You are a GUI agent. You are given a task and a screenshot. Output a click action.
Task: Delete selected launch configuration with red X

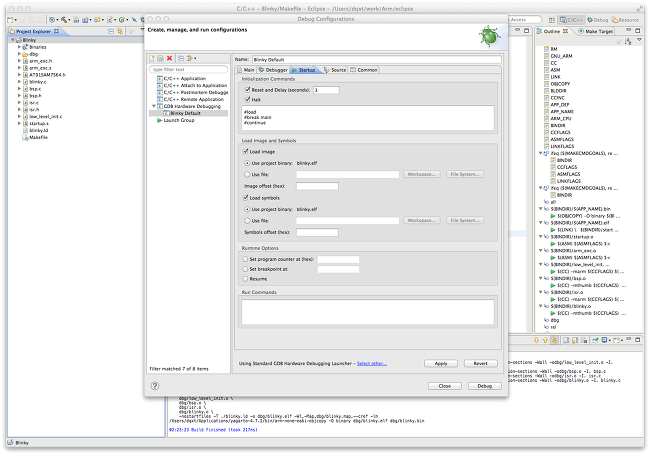click(170, 58)
